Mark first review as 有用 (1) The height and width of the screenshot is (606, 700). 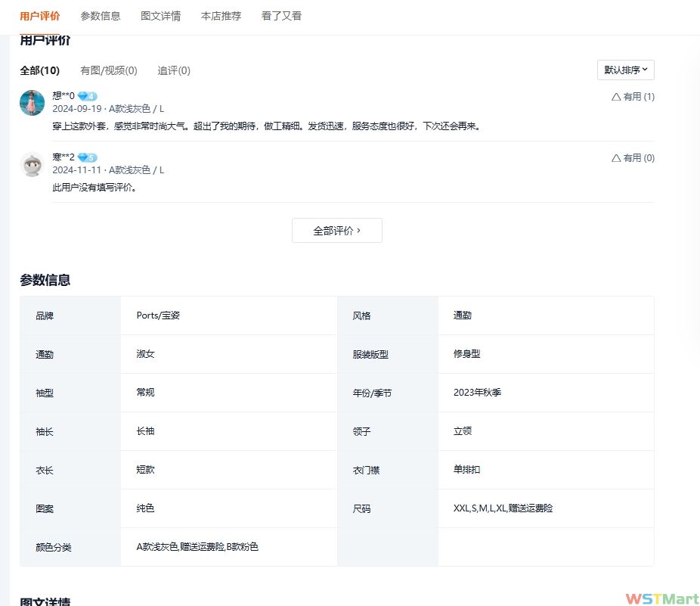click(633, 97)
